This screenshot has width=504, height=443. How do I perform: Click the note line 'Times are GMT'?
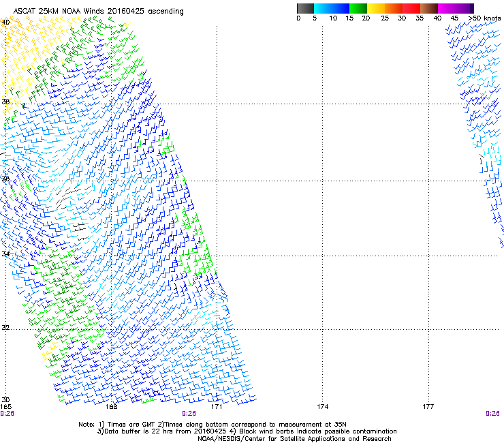[131, 425]
